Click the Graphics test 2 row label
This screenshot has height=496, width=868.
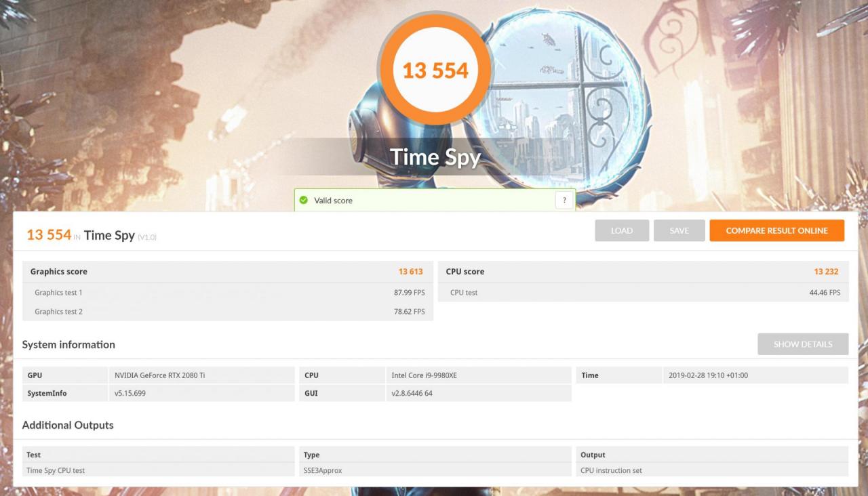click(58, 312)
